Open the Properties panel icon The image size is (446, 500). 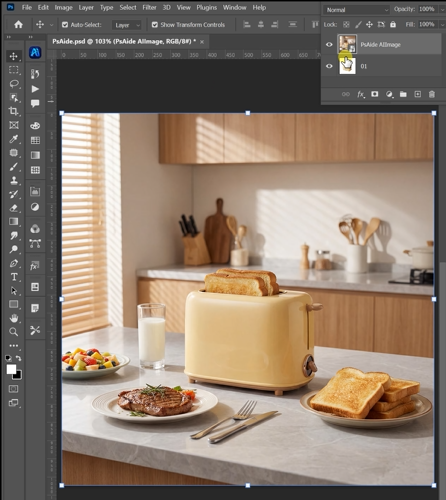(35, 287)
